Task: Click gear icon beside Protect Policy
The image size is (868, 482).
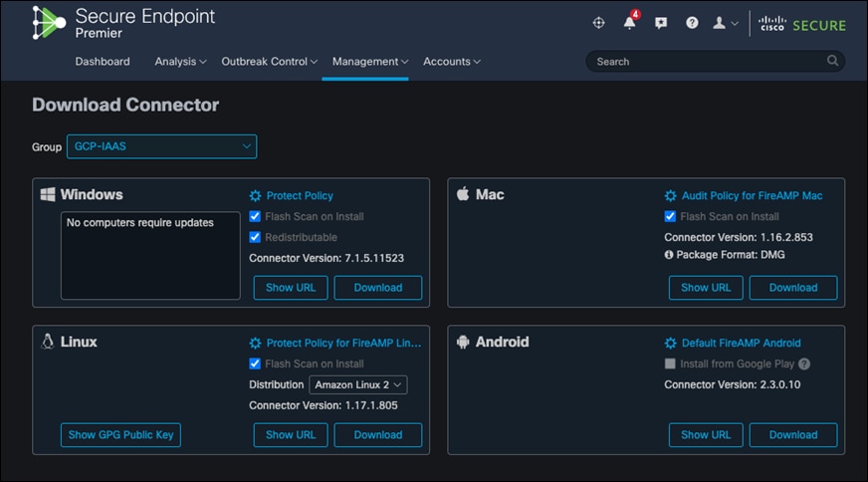Action: tap(255, 195)
